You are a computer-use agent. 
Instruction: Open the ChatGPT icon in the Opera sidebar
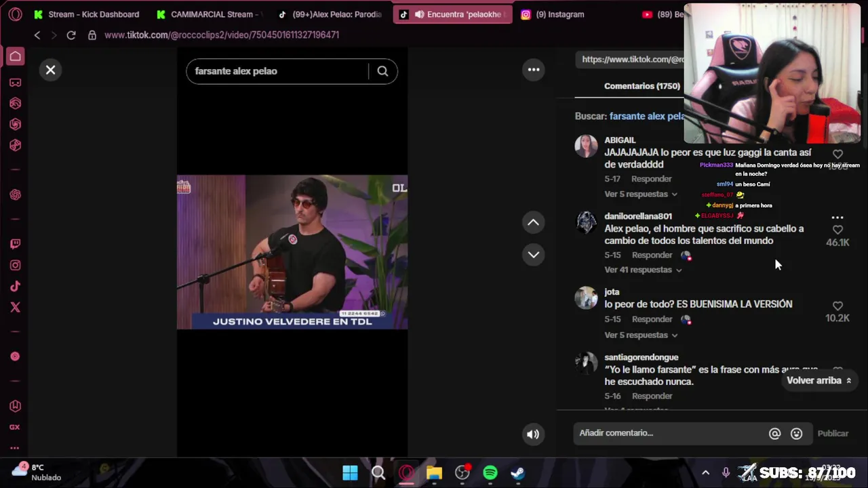[x=15, y=195]
